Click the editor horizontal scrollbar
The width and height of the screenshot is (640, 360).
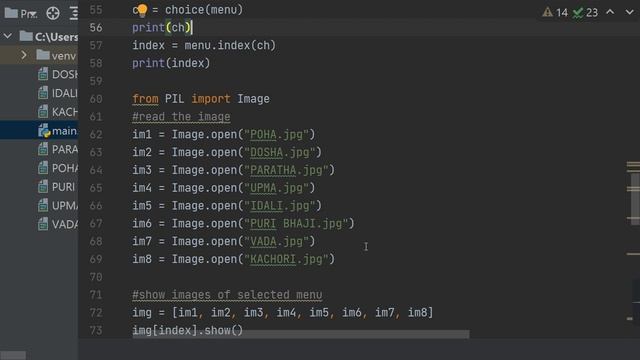(x=301, y=334)
